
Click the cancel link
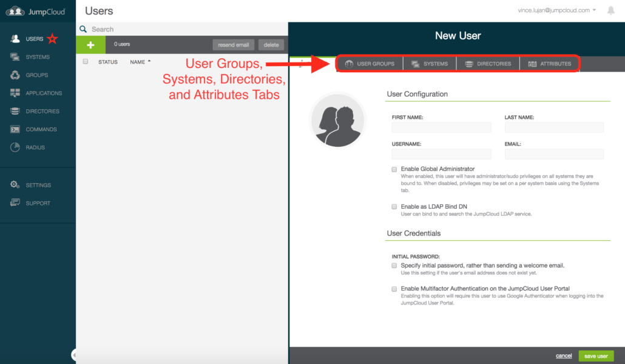tap(564, 356)
